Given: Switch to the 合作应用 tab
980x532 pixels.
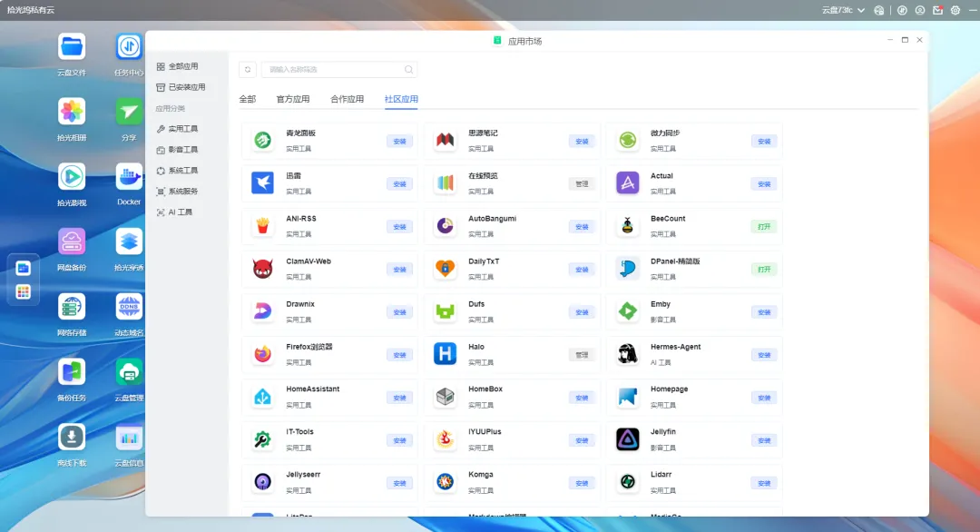Looking at the screenshot, I should tap(347, 99).
